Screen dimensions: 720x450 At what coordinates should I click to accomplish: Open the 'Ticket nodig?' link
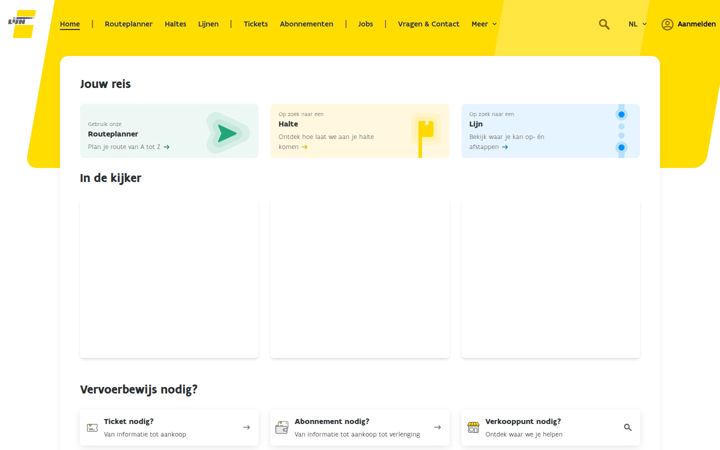tap(169, 428)
